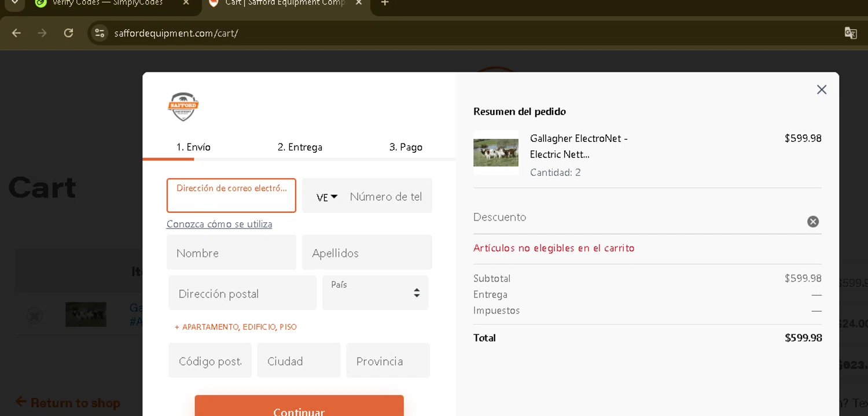This screenshot has width=868, height=416.
Task: Click the Cantidad: 2 text
Action: tap(556, 172)
